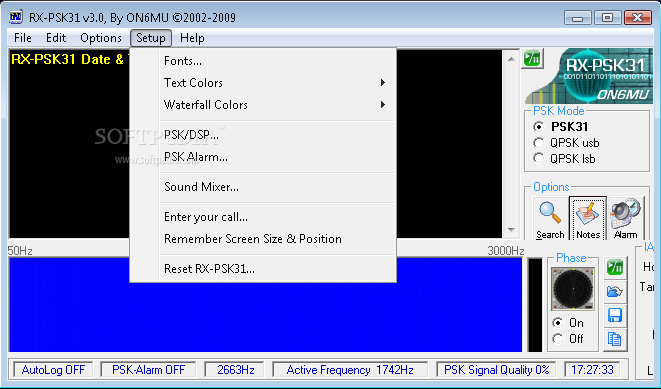Turn Phase display On

pyautogui.click(x=557, y=323)
